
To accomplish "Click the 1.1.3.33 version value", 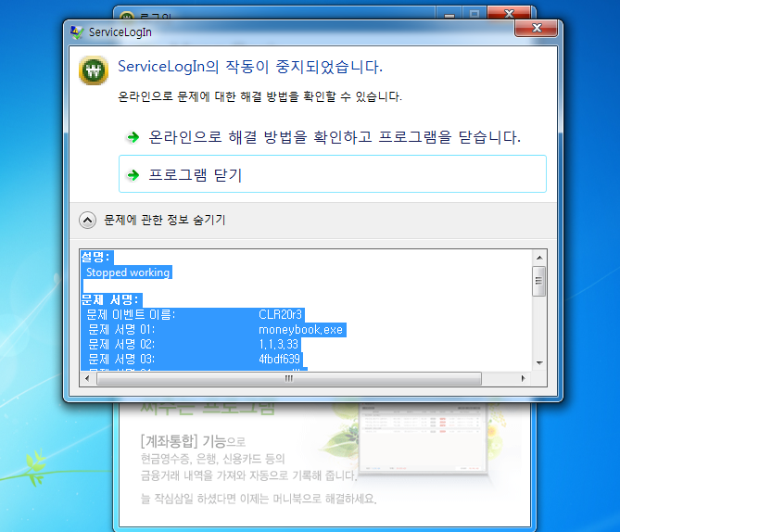I will pos(278,344).
